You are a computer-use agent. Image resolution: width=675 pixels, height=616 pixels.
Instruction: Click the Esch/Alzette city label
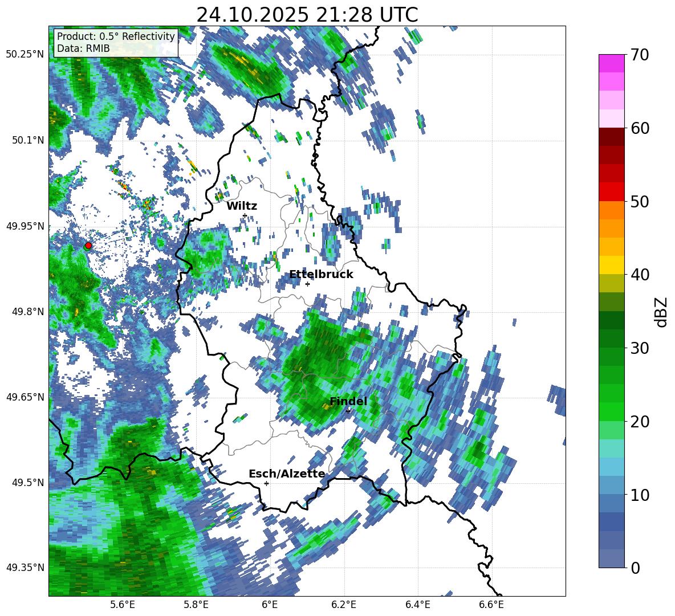(x=287, y=474)
